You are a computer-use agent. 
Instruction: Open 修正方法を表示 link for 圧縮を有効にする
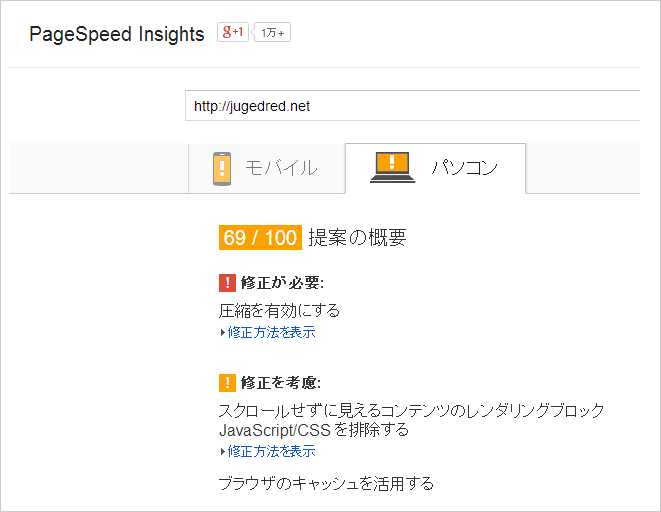[x=271, y=333]
